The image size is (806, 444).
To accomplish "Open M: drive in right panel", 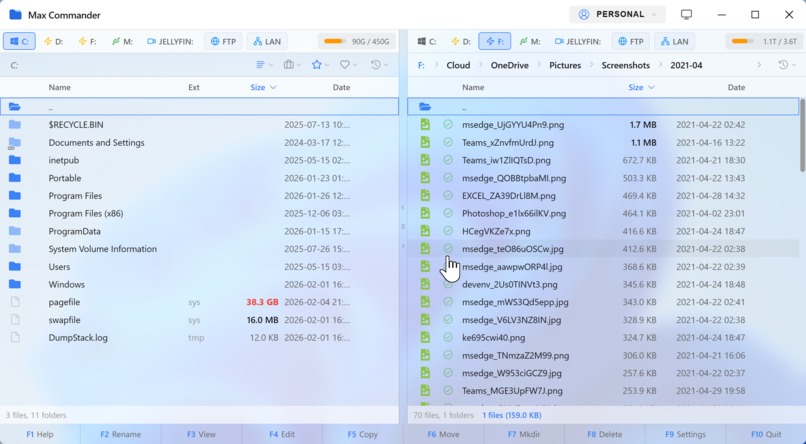I will coord(529,41).
